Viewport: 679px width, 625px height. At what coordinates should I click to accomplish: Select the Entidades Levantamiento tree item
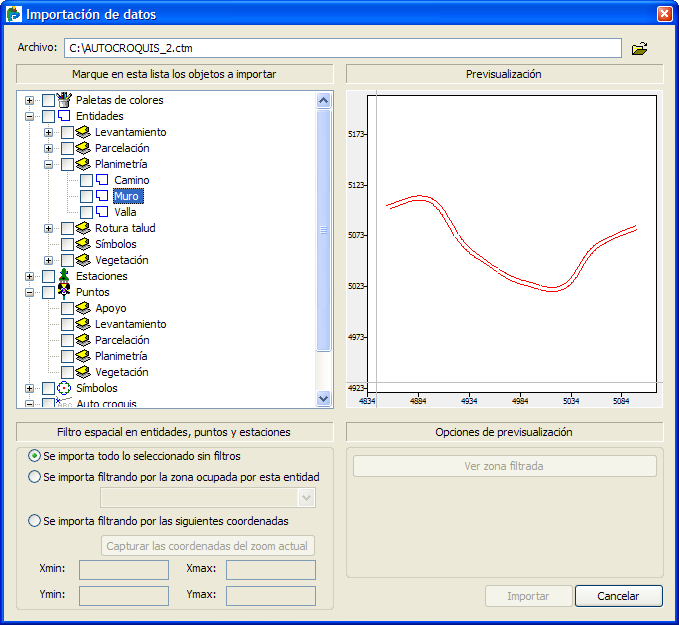[x=130, y=132]
